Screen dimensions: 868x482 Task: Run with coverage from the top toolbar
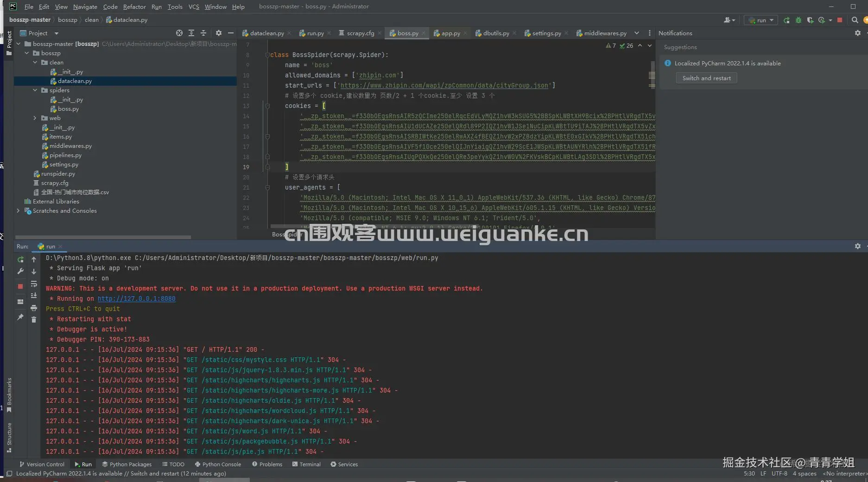810,20
